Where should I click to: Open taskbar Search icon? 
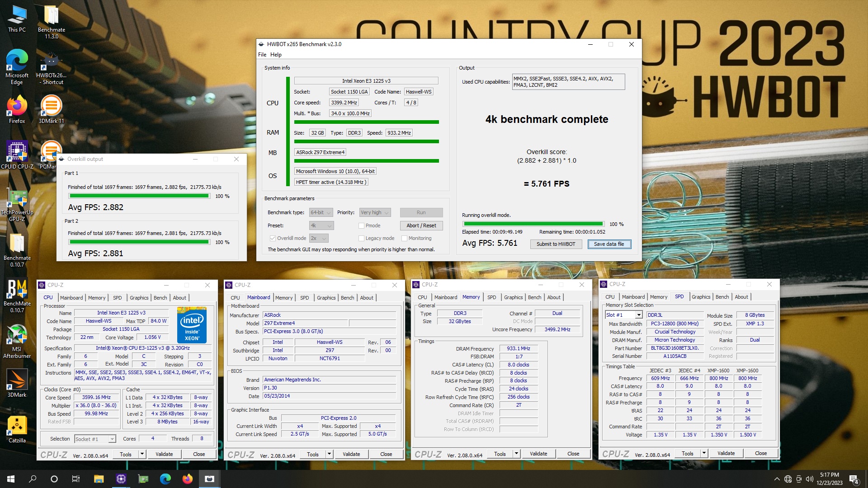click(33, 479)
